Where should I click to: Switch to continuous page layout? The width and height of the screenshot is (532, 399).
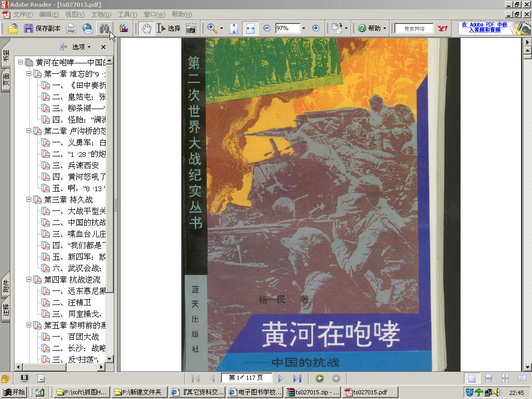tap(488, 378)
